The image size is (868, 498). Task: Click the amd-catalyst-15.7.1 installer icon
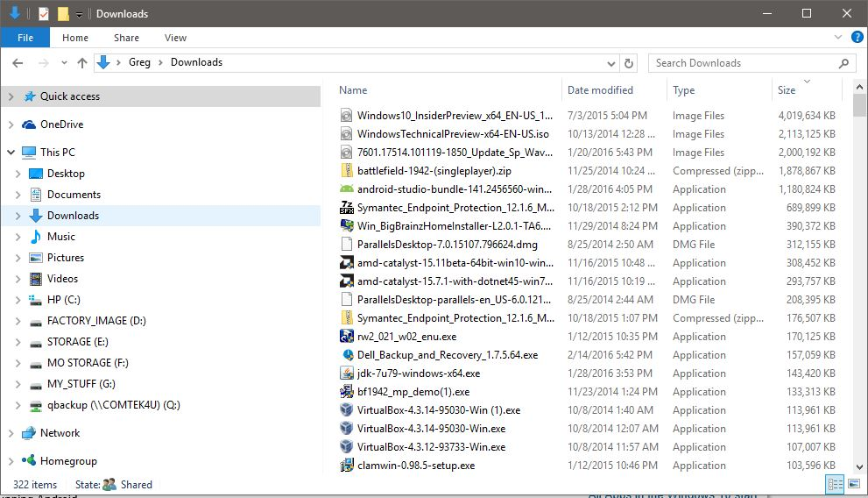[x=347, y=281]
